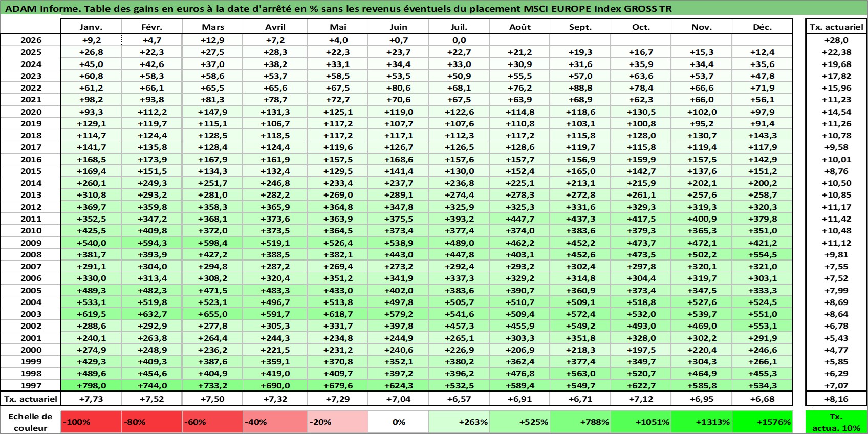Click the +263% pale green swatch
The height and width of the screenshot is (434, 868).
coord(459,422)
